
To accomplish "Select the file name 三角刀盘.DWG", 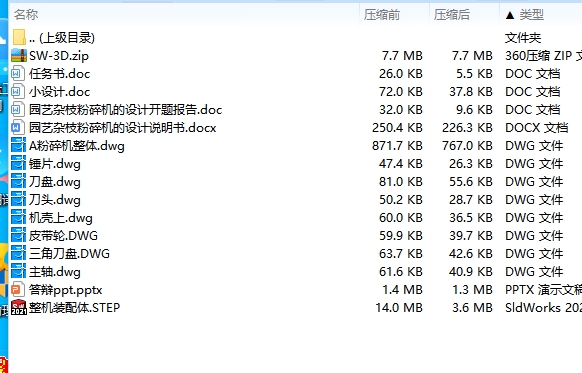I will click(x=69, y=253).
